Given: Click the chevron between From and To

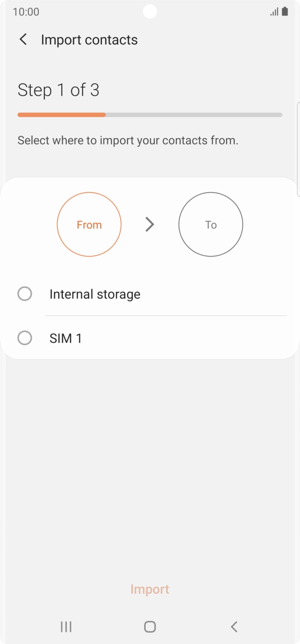Looking at the screenshot, I should [x=150, y=224].
